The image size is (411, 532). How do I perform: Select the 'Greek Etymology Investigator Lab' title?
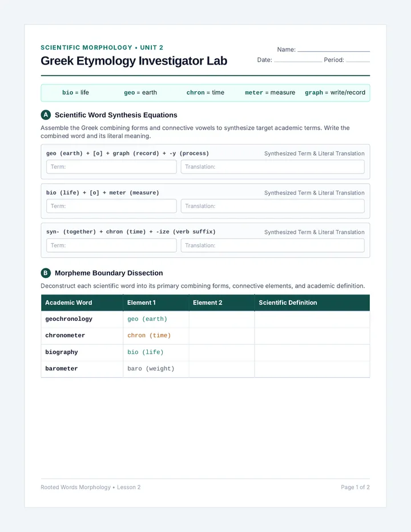[x=134, y=61]
